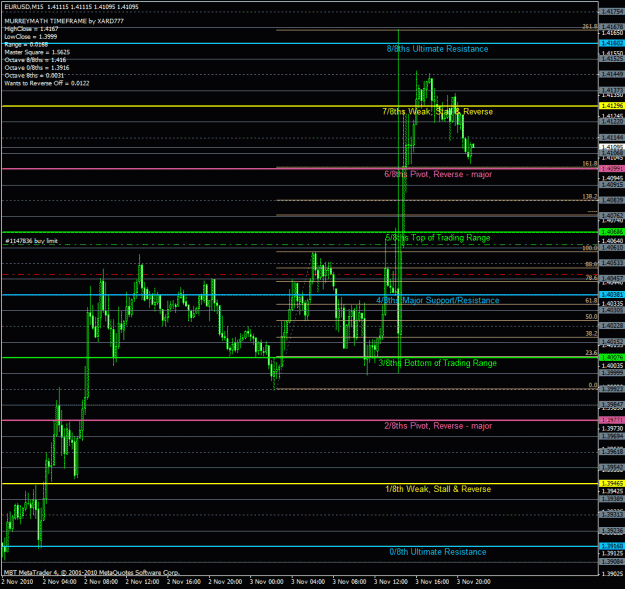Click Wants to Reverse Off = 0.0122

pyautogui.click(x=47, y=83)
